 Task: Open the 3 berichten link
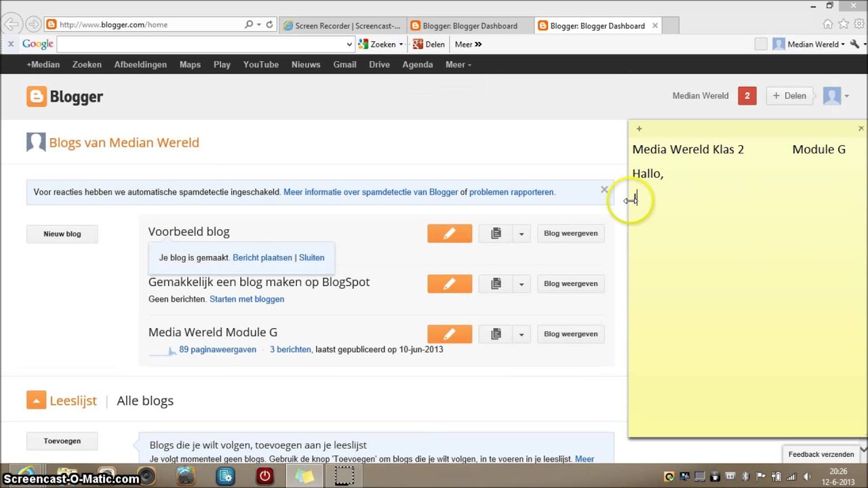290,350
